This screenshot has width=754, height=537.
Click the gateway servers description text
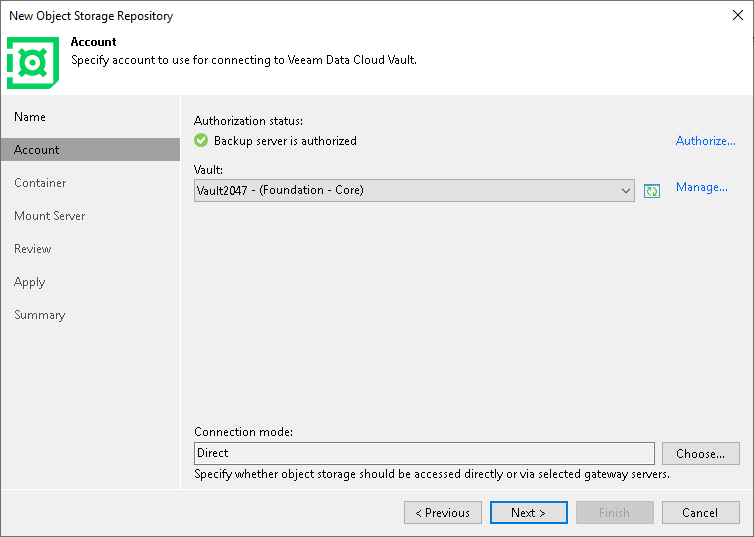pos(432,475)
